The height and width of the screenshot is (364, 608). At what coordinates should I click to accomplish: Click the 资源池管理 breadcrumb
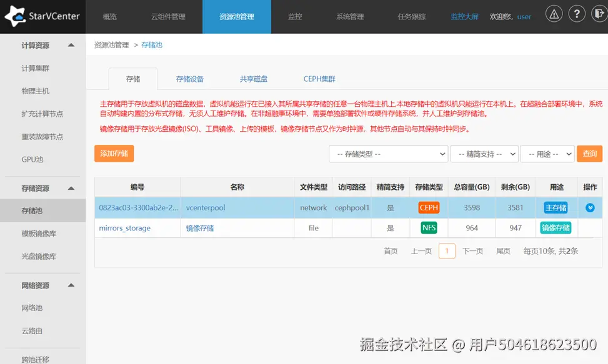(112, 45)
